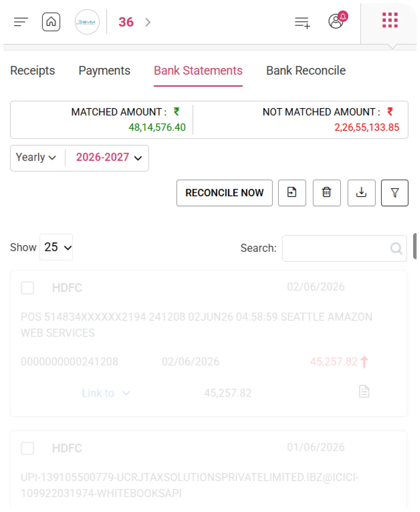Select the Bank Statements tab
This screenshot has width=420, height=512.
[198, 71]
